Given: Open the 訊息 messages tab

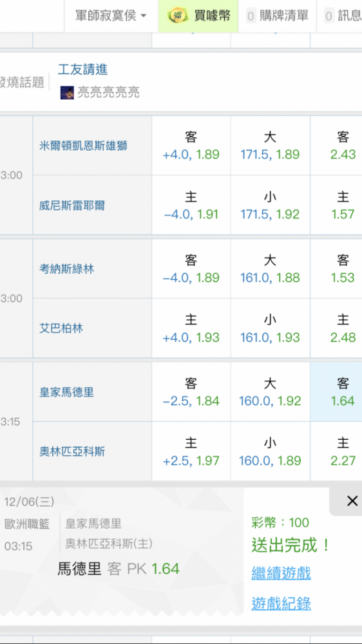Looking at the screenshot, I should (341, 16).
